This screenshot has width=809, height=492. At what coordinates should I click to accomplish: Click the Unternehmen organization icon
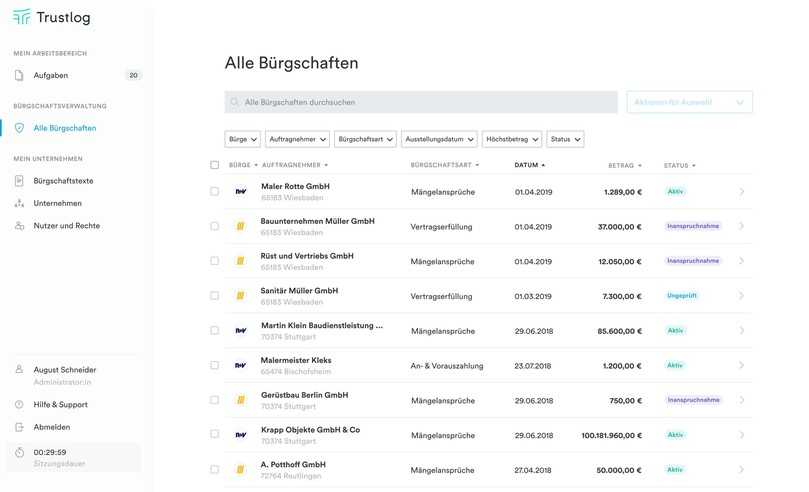[x=19, y=203]
